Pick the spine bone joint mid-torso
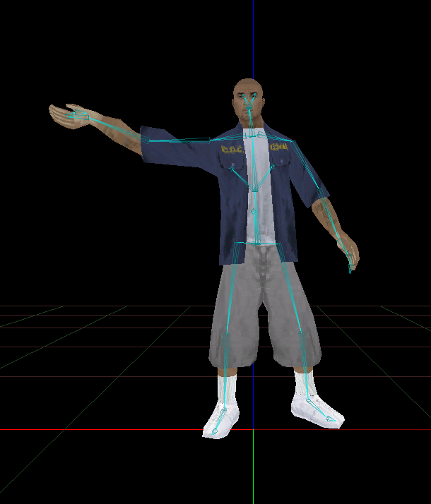The height and width of the screenshot is (504, 431). [x=254, y=211]
